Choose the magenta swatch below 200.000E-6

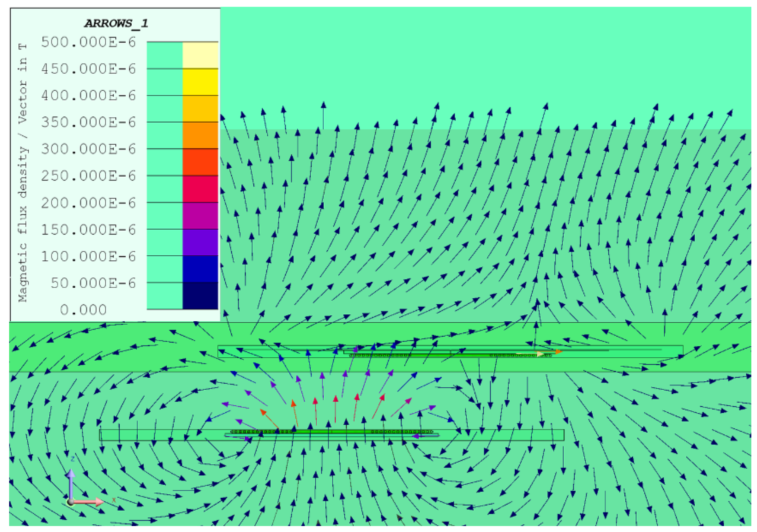tap(200, 216)
